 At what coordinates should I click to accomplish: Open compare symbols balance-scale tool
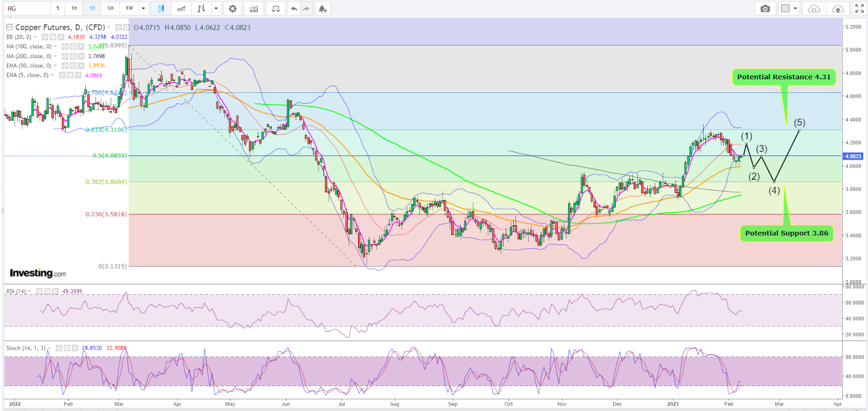click(x=276, y=9)
